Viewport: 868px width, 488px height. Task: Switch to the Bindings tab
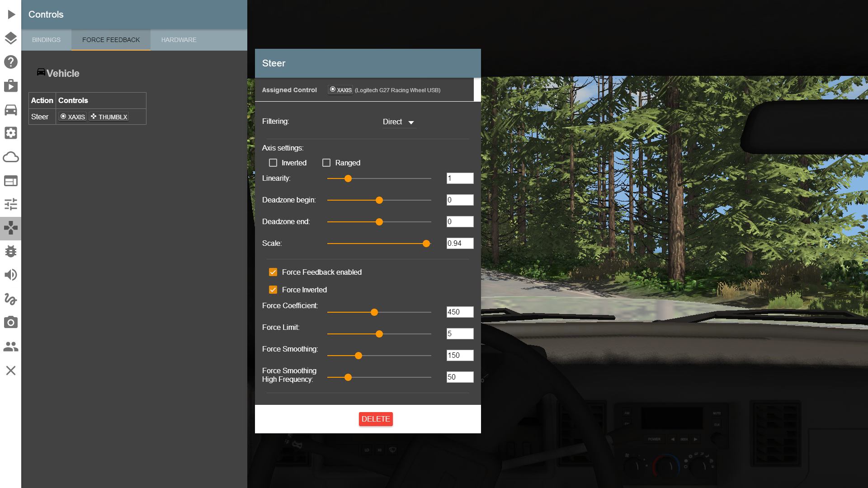46,40
